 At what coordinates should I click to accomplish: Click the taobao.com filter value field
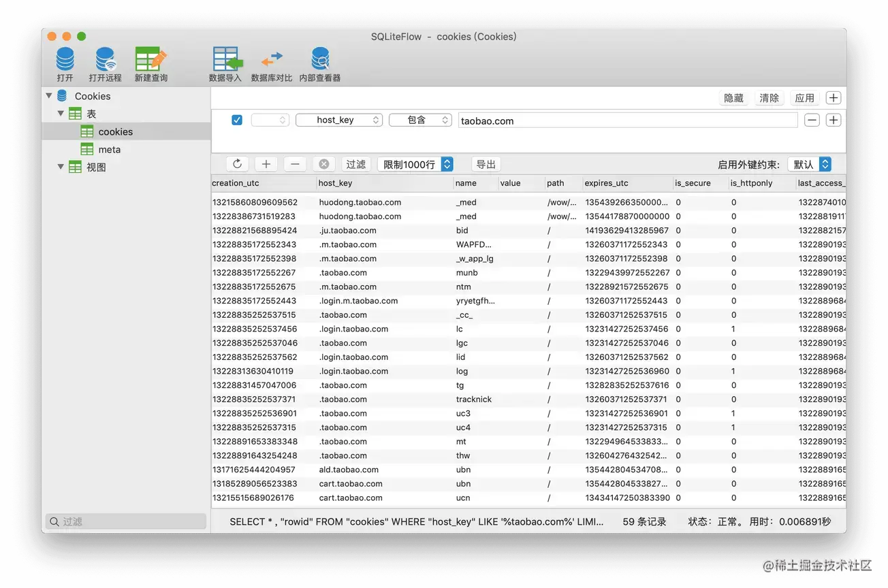(x=627, y=120)
